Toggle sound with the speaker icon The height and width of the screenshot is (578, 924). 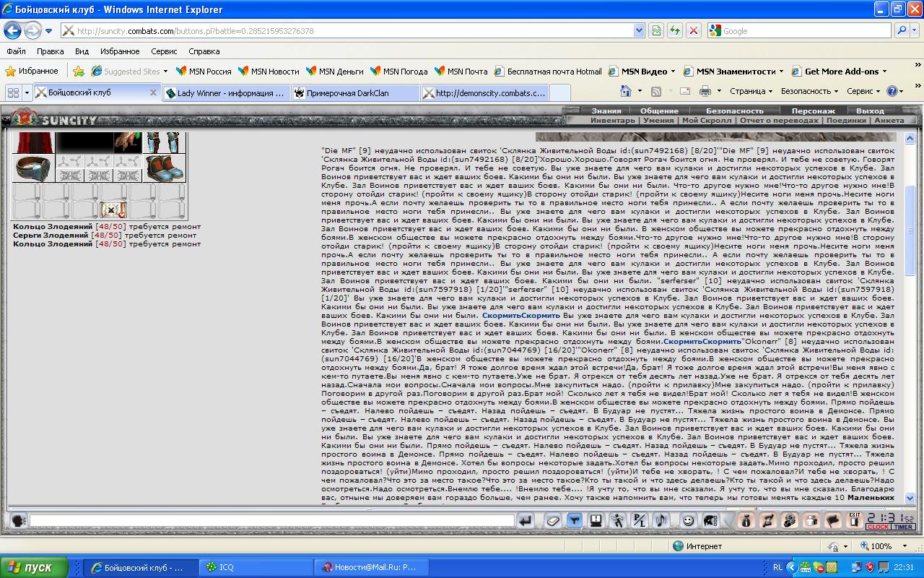[x=661, y=520]
